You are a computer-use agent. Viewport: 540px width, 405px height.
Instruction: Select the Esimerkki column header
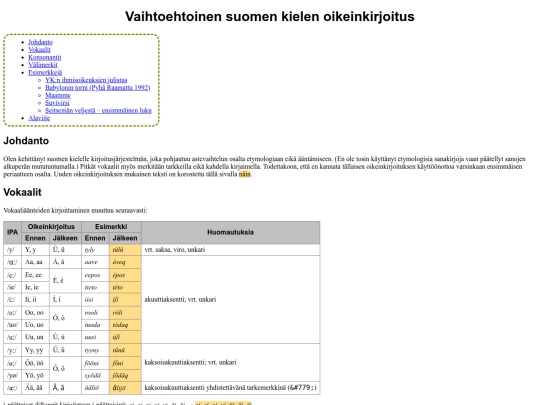click(111, 227)
